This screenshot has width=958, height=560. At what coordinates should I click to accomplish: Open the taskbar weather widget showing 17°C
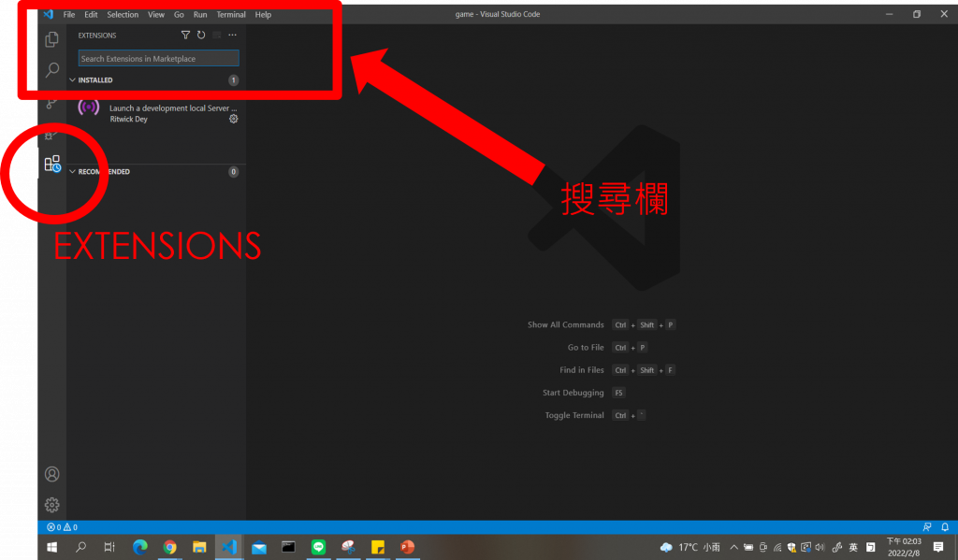tap(690, 547)
